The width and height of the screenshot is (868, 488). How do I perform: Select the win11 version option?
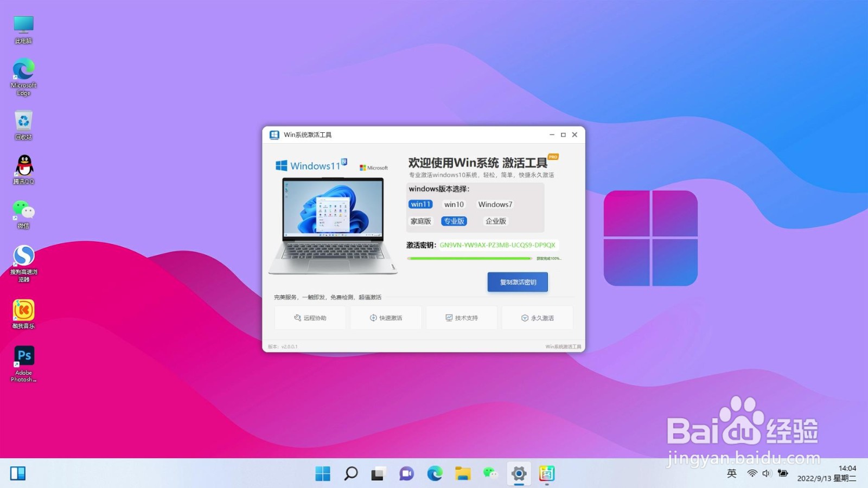[420, 204]
